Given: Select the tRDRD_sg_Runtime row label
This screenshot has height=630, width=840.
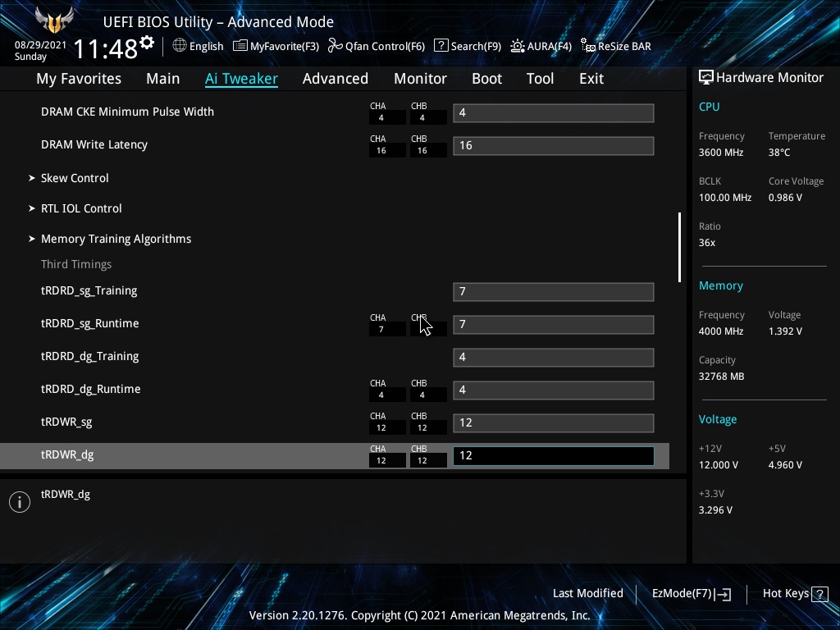Looking at the screenshot, I should (90, 324).
